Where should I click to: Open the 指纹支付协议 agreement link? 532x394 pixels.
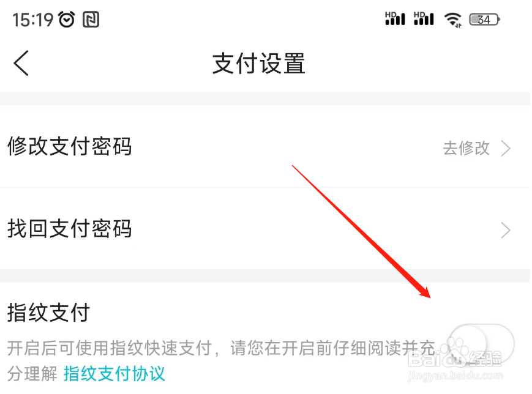(114, 374)
